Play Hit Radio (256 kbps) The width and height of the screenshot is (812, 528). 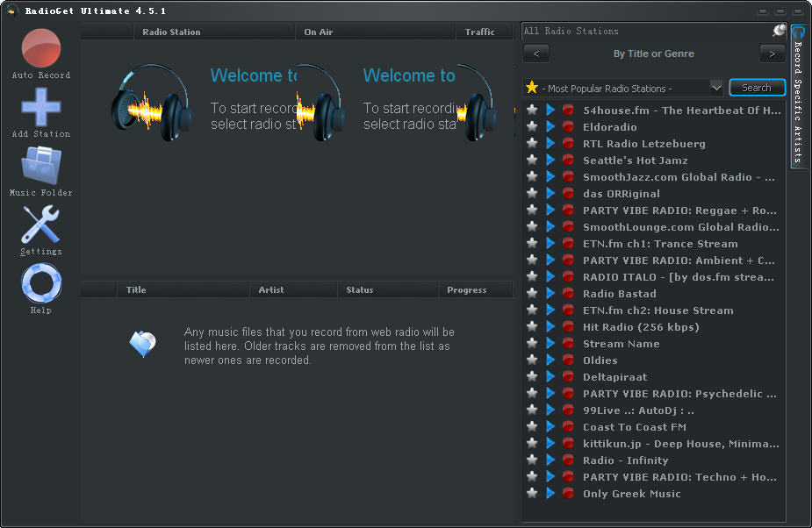(550, 326)
